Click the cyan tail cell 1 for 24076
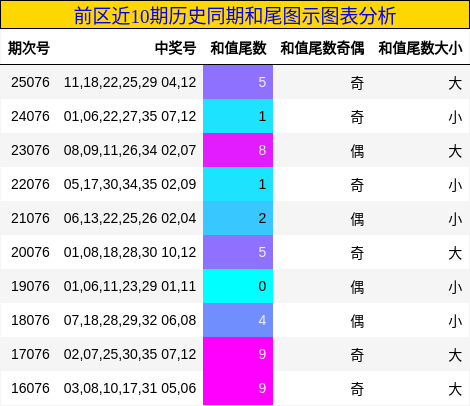Viewport: 470px width, 406px height. pos(238,116)
